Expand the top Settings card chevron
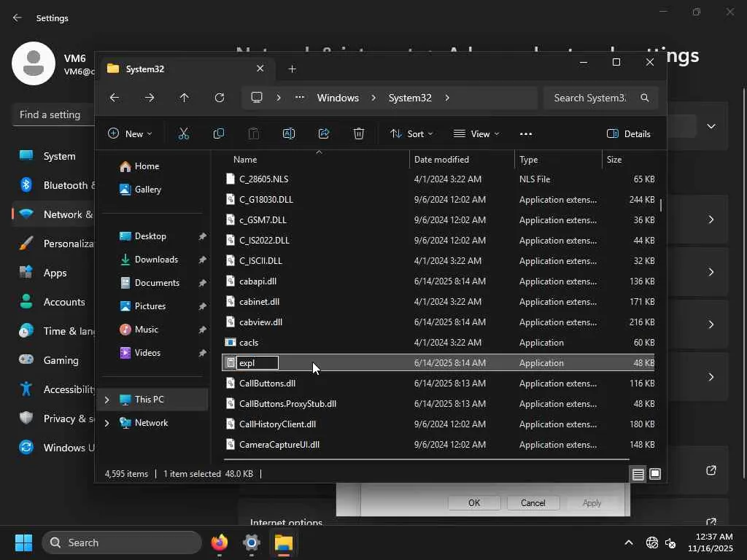 point(711,126)
